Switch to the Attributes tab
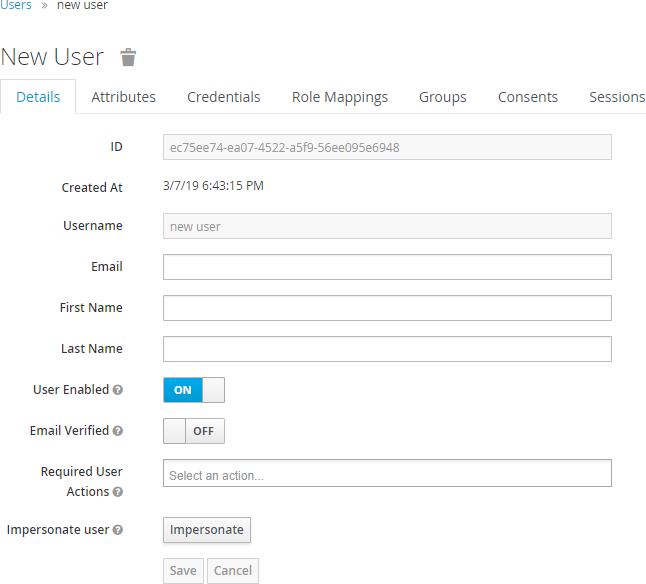 click(x=124, y=97)
